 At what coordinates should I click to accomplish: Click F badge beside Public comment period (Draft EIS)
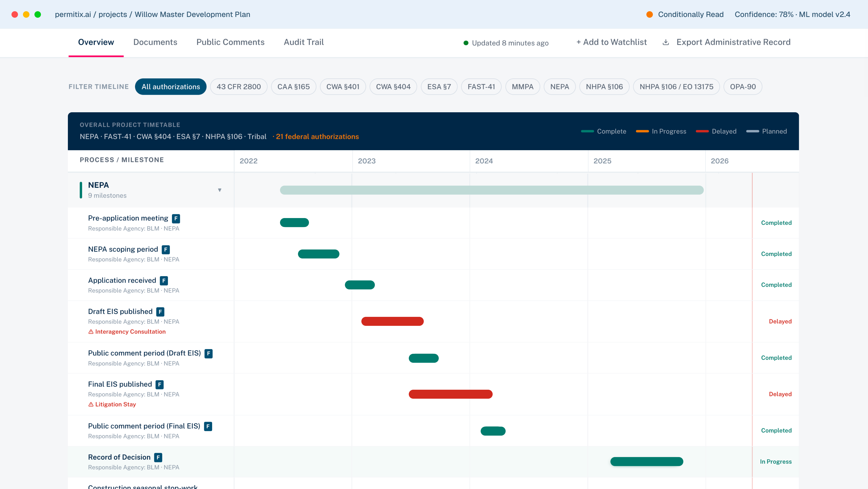click(209, 353)
